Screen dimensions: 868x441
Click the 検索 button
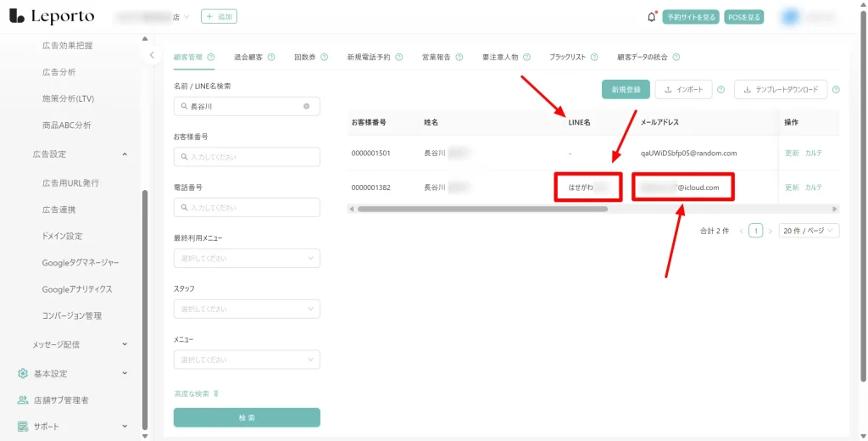tap(247, 417)
